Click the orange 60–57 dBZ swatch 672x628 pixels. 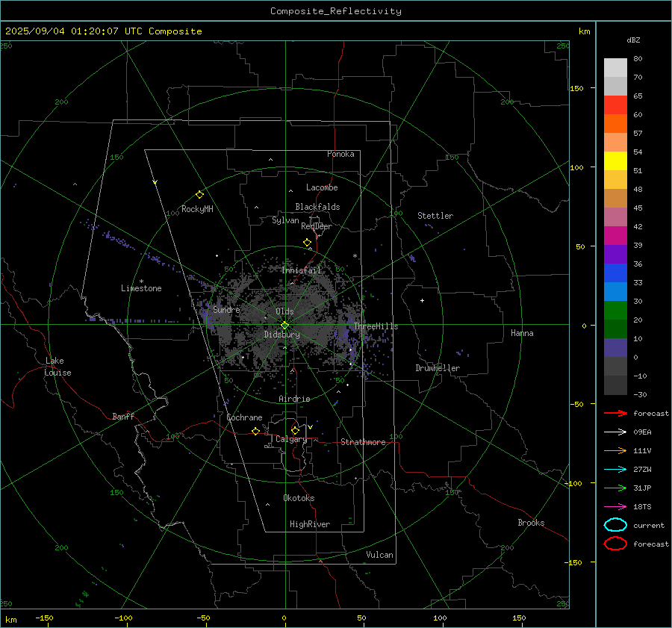point(615,124)
